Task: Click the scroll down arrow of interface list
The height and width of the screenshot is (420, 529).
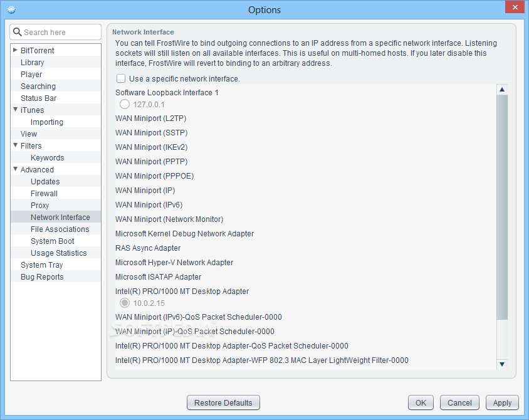Action: point(502,364)
